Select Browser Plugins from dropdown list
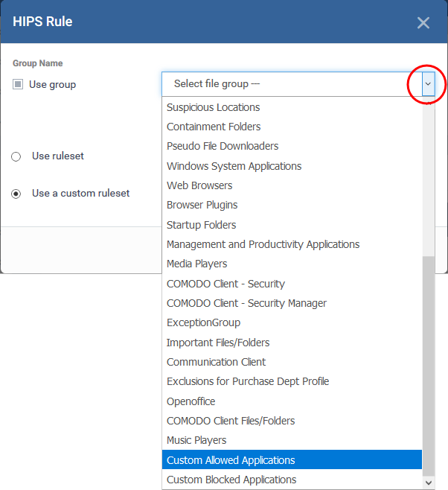Image resolution: width=448 pixels, height=490 pixels. coord(202,205)
